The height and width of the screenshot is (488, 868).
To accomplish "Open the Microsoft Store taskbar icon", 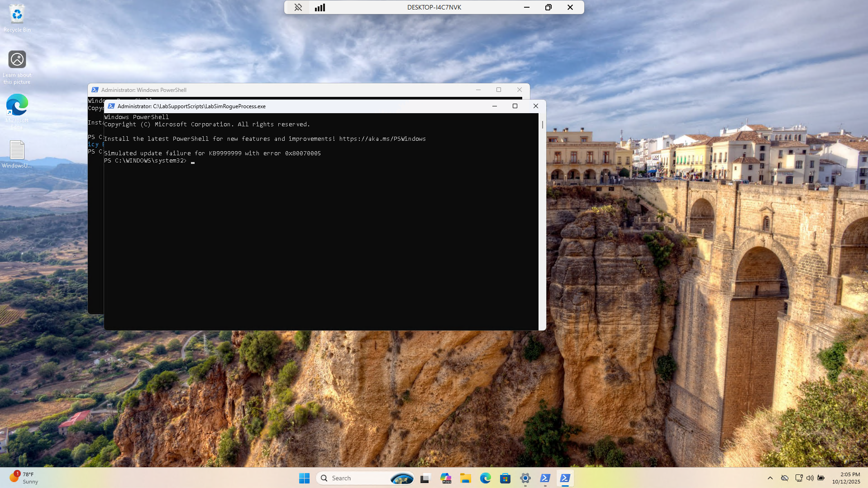I will 505,478.
